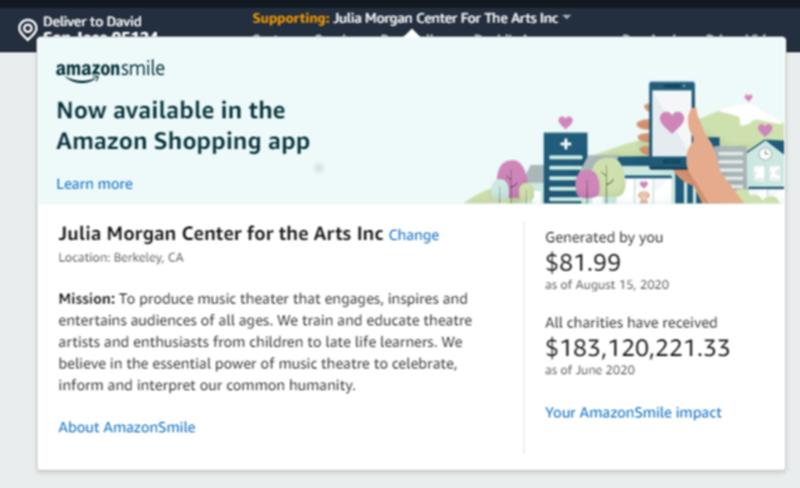800x488 pixels.
Task: Click the 'All charities have received' label
Action: click(631, 323)
